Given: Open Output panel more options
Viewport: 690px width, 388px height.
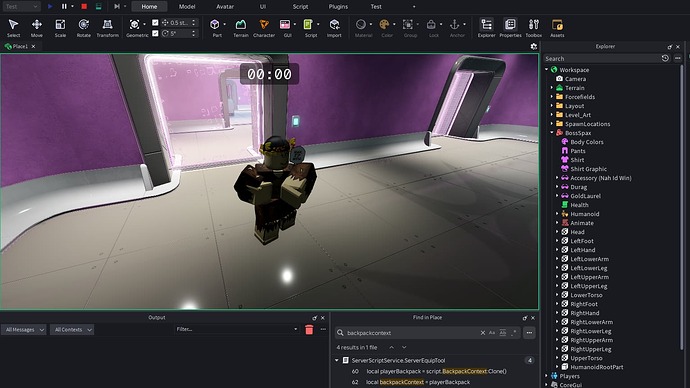Looking at the screenshot, I should point(323,329).
